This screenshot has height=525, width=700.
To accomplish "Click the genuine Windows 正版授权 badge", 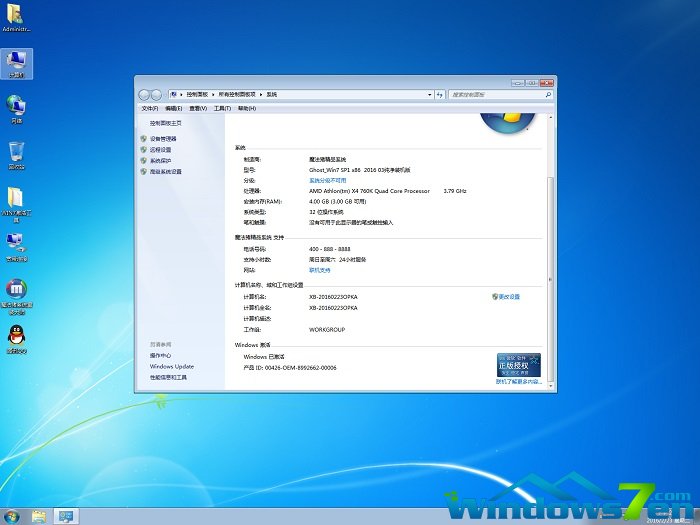I will [518, 365].
